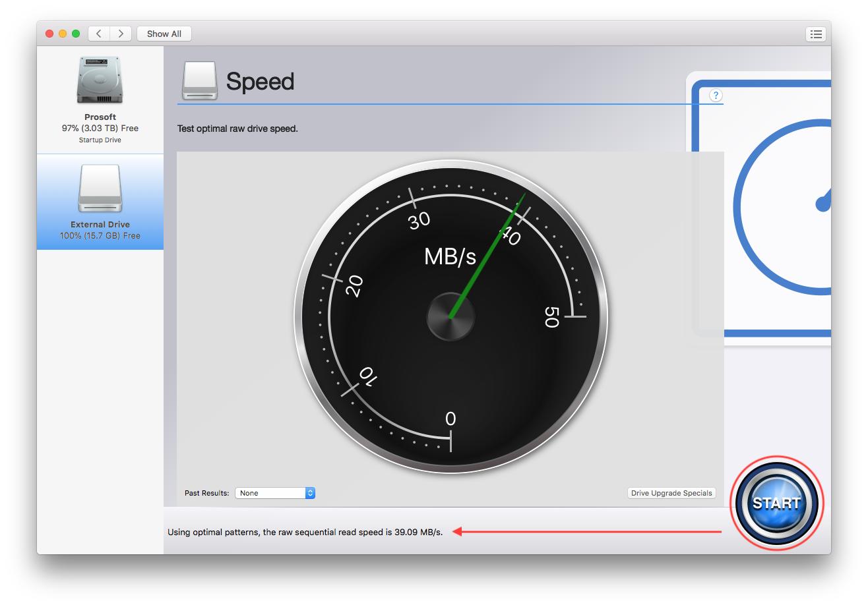The height and width of the screenshot is (607, 868).
Task: Click the forward navigation arrow
Action: 121,34
